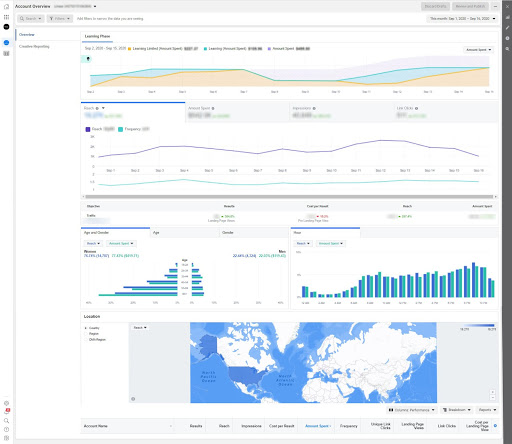Click the map settings gear icon
This screenshot has height=444, width=512.
click(133, 399)
